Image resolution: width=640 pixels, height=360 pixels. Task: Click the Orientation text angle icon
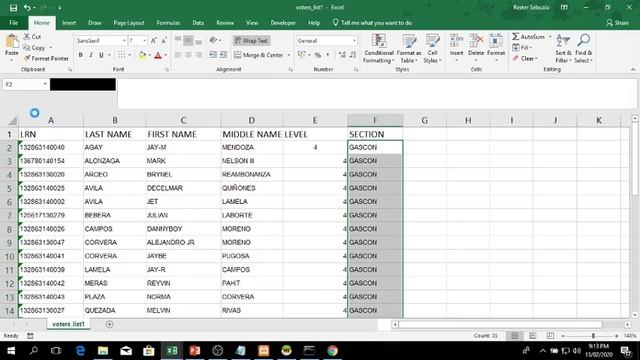213,40
